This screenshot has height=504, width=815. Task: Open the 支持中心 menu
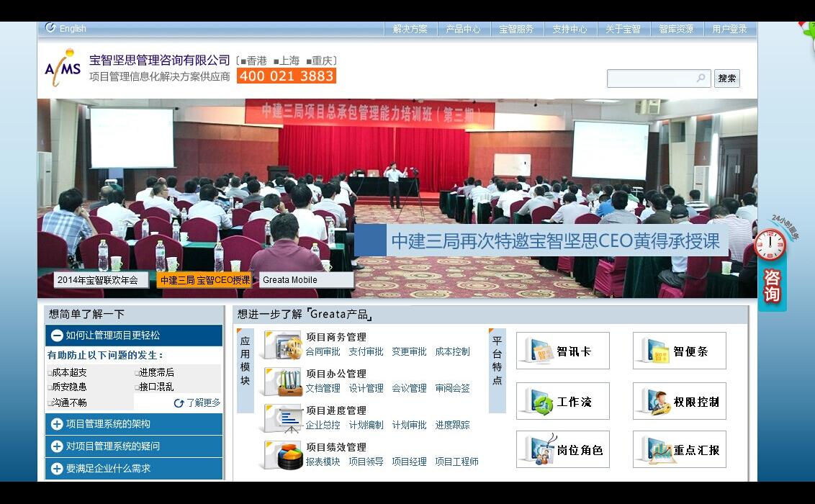coord(569,29)
